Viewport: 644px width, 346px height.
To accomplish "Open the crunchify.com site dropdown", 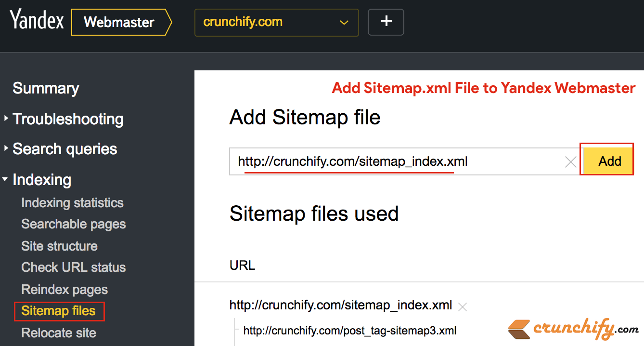I will 277,22.
